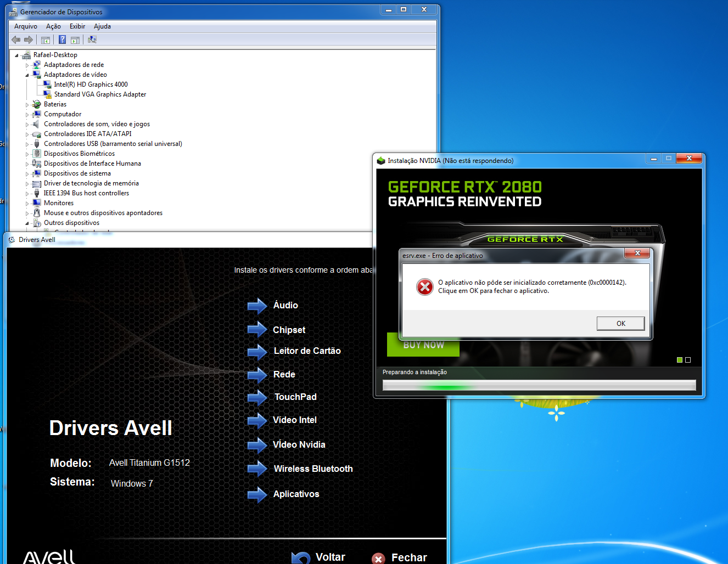This screenshot has height=564, width=728.
Task: Collapse Adaptadores de vídeo node
Action: 27,75
